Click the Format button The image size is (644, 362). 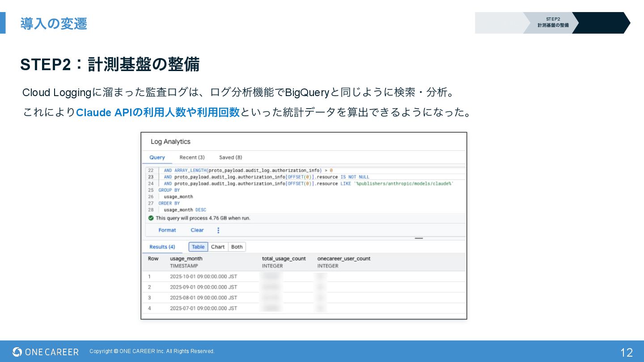pos(167,230)
